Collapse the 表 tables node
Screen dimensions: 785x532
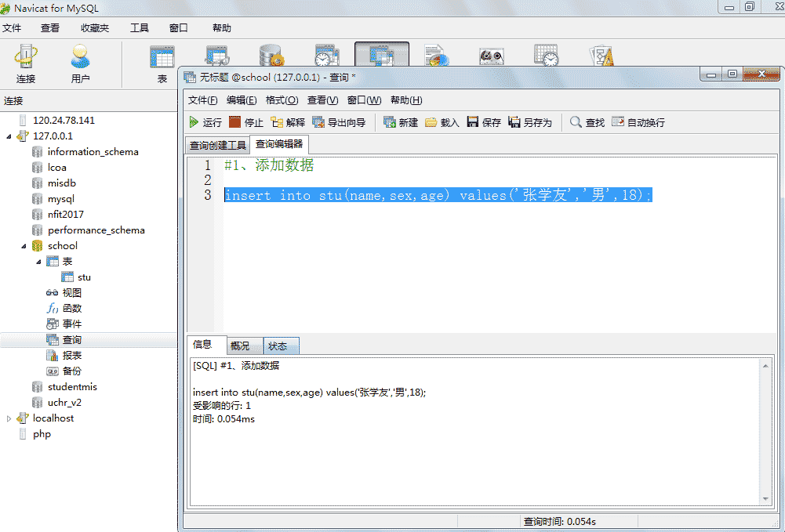[38, 262]
